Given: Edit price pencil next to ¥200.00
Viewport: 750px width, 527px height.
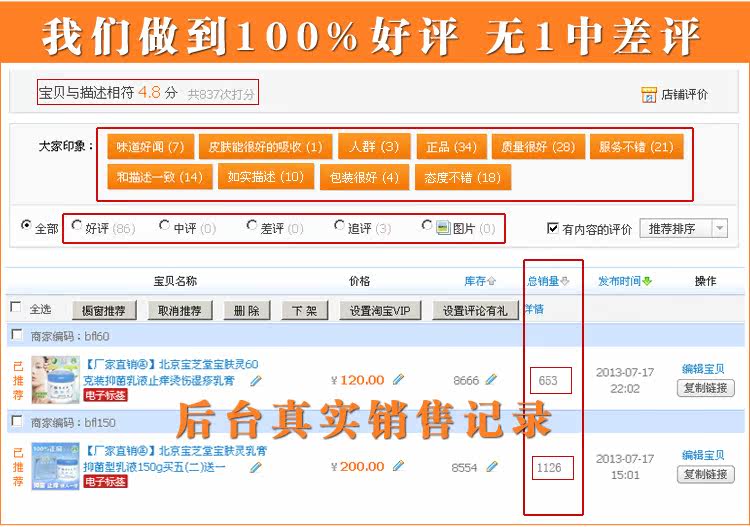Looking at the screenshot, I should 398,466.
